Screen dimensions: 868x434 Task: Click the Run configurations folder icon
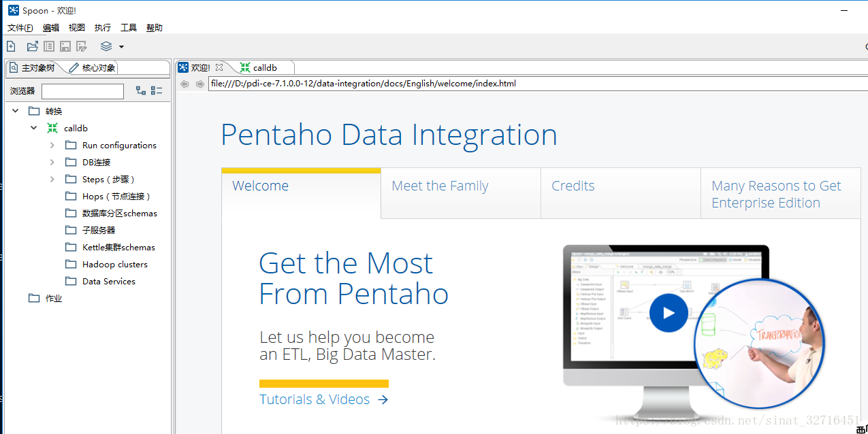pos(71,145)
